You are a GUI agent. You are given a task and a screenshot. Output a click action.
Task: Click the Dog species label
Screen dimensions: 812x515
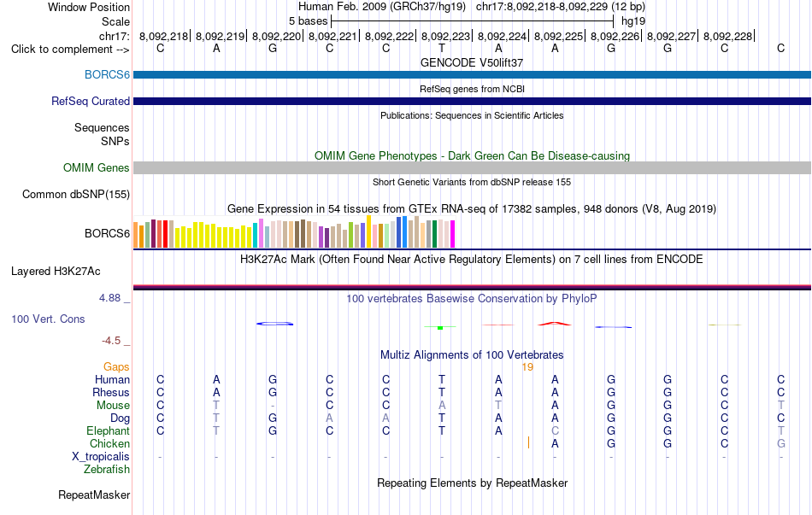tap(121, 418)
